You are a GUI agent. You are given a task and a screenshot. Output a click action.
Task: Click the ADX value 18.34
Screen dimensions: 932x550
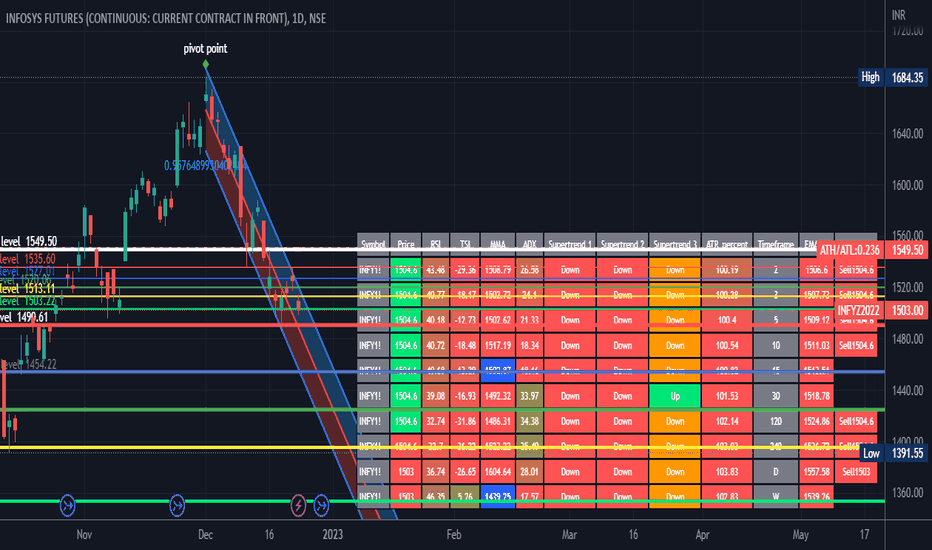pos(529,345)
